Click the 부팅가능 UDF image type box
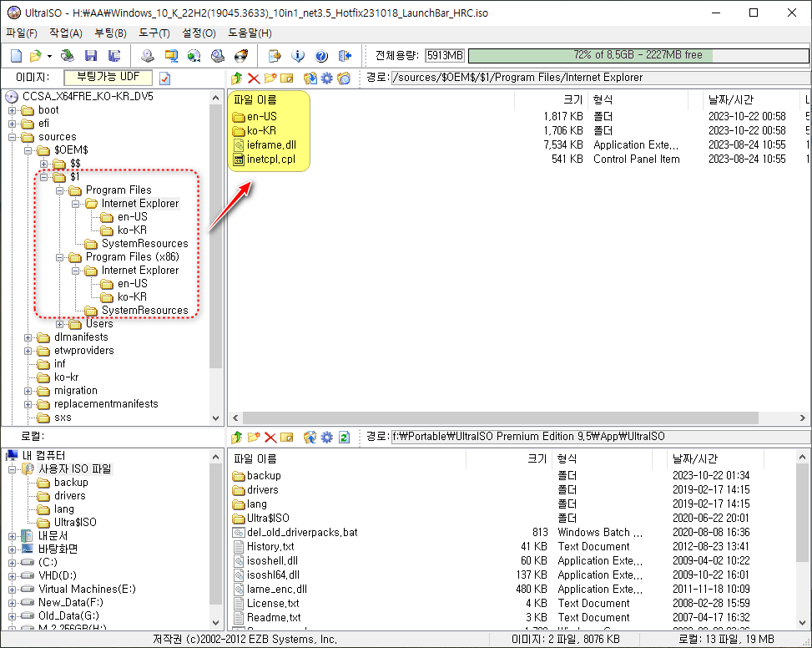This screenshot has height=648, width=812. point(108,77)
